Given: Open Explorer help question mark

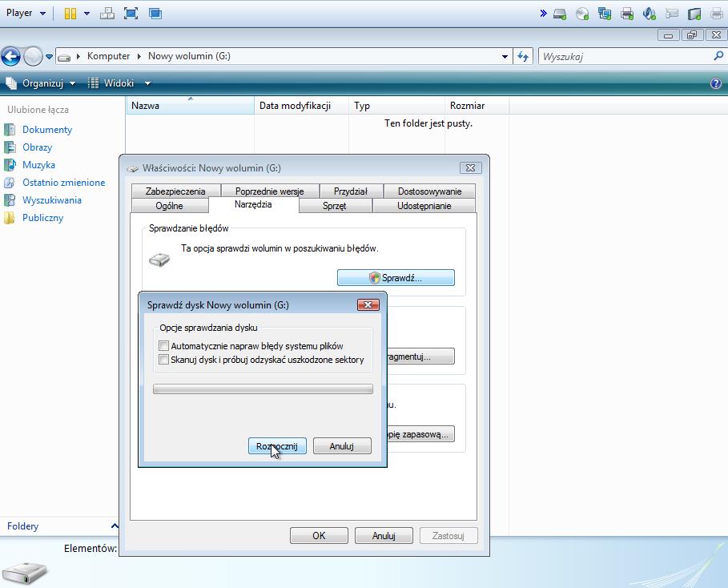Looking at the screenshot, I should pyautogui.click(x=716, y=83).
